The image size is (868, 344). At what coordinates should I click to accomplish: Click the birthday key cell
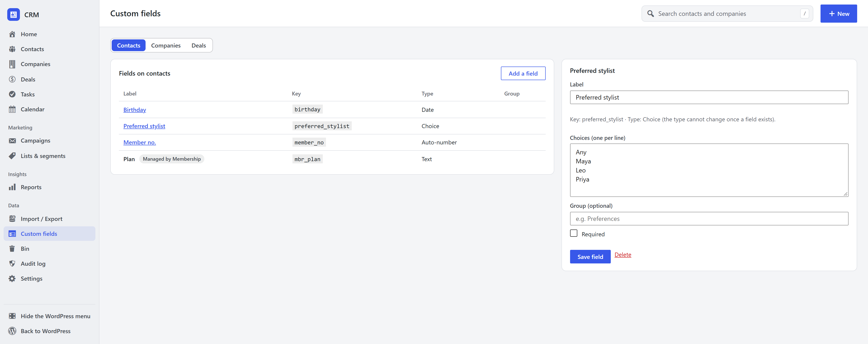(307, 109)
